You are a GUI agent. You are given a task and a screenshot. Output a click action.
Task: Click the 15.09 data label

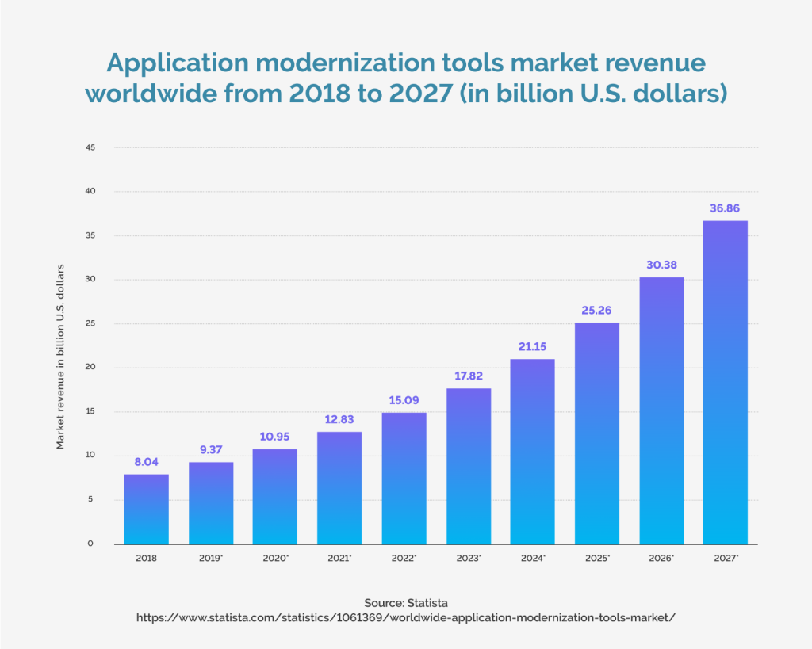click(404, 400)
